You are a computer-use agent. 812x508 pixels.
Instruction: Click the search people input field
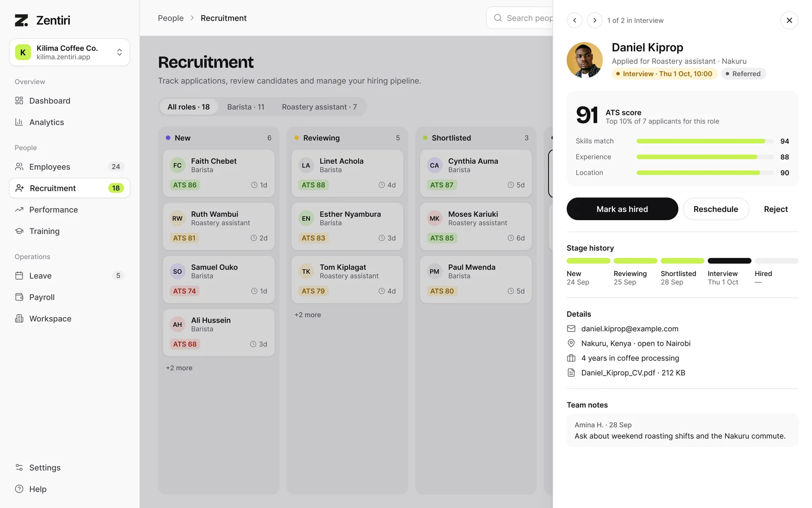pyautogui.click(x=519, y=18)
